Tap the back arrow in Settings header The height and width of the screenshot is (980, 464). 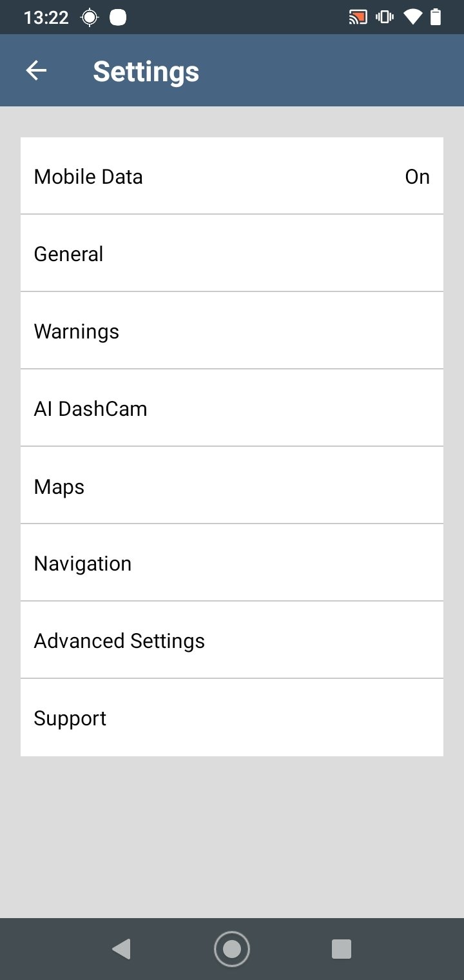[x=36, y=71]
